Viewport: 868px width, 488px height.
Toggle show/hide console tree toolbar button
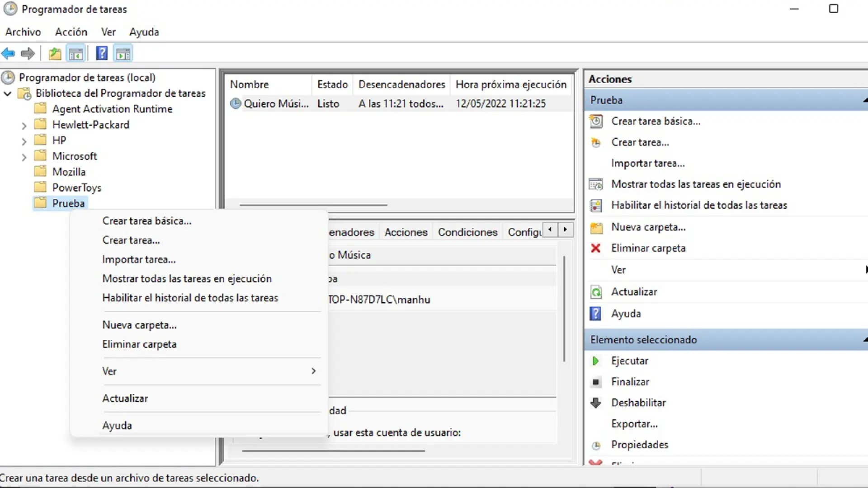pyautogui.click(x=76, y=54)
